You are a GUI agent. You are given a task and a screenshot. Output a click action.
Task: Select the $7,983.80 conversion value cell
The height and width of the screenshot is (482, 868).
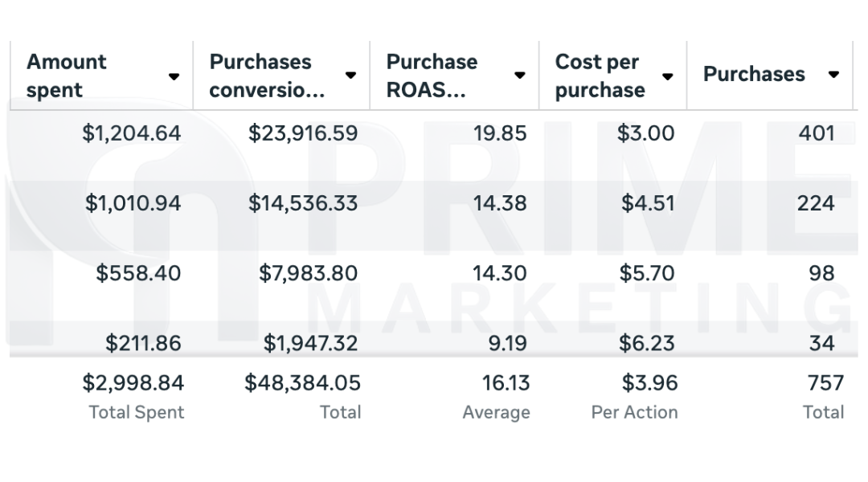point(308,273)
